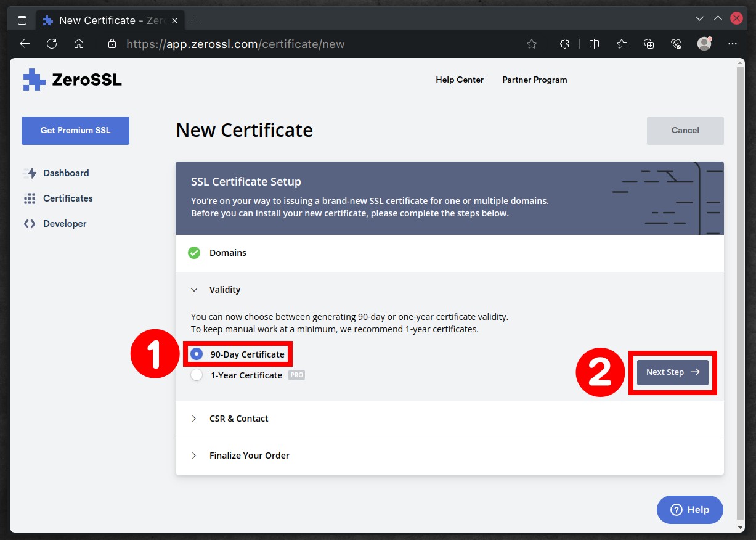Click the Get Premium SSL button
This screenshot has height=540, width=756.
[75, 131]
